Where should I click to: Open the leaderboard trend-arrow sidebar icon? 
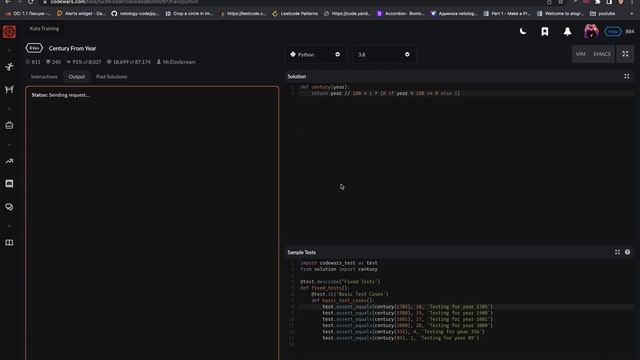(9, 161)
